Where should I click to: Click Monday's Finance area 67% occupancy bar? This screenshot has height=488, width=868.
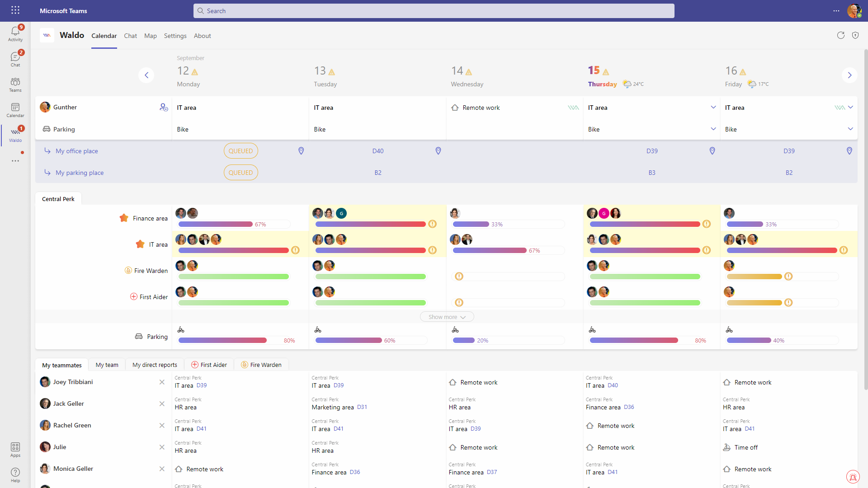(215, 224)
